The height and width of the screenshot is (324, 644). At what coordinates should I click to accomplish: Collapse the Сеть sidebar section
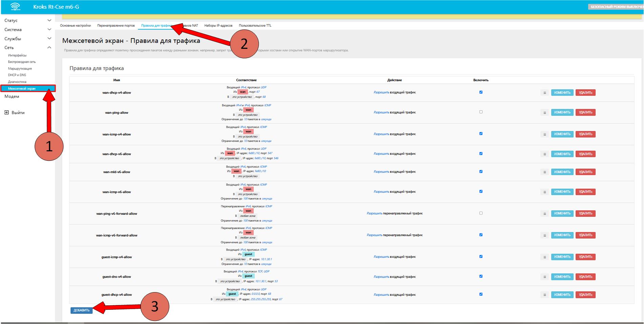click(27, 48)
